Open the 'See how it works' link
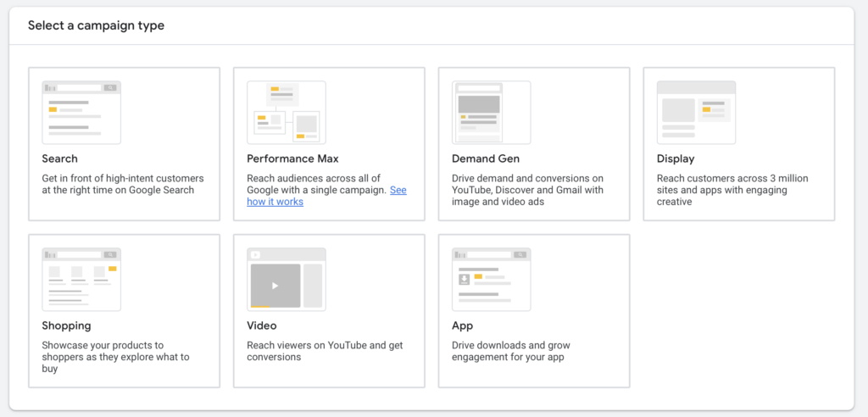868x417 pixels. 275,202
